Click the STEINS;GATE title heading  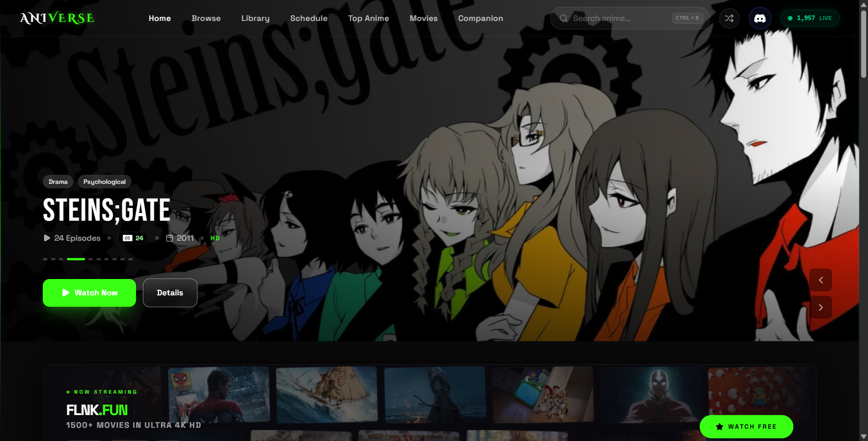106,210
